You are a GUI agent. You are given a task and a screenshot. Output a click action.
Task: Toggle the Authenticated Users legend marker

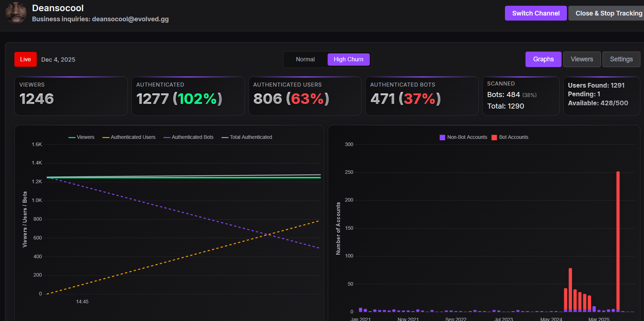tap(106, 137)
